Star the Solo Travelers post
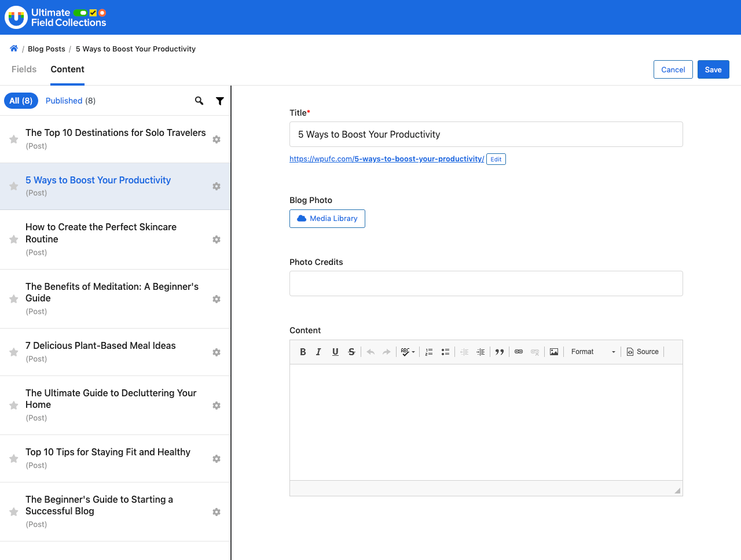Screen dimensions: 741x560 coord(14,139)
